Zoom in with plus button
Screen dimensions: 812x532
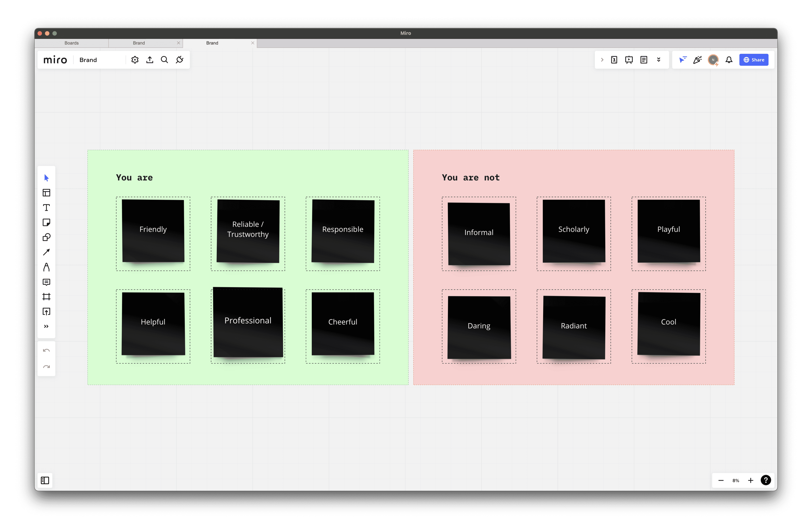pyautogui.click(x=751, y=481)
